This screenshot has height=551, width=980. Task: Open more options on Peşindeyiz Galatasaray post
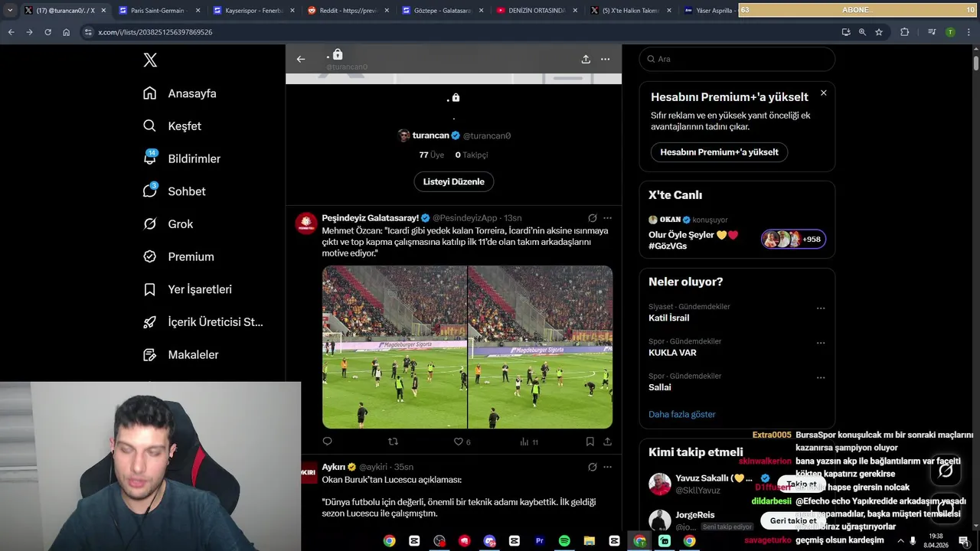(x=607, y=218)
